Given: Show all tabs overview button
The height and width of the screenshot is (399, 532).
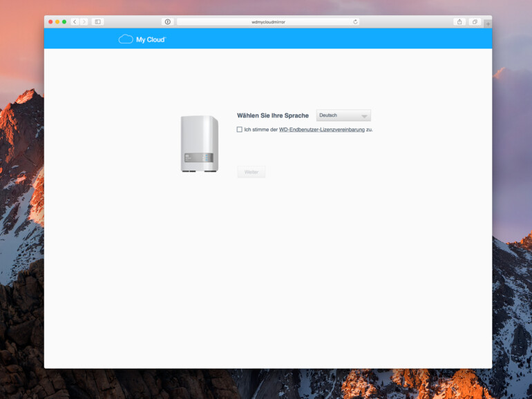Looking at the screenshot, I should (x=475, y=21).
